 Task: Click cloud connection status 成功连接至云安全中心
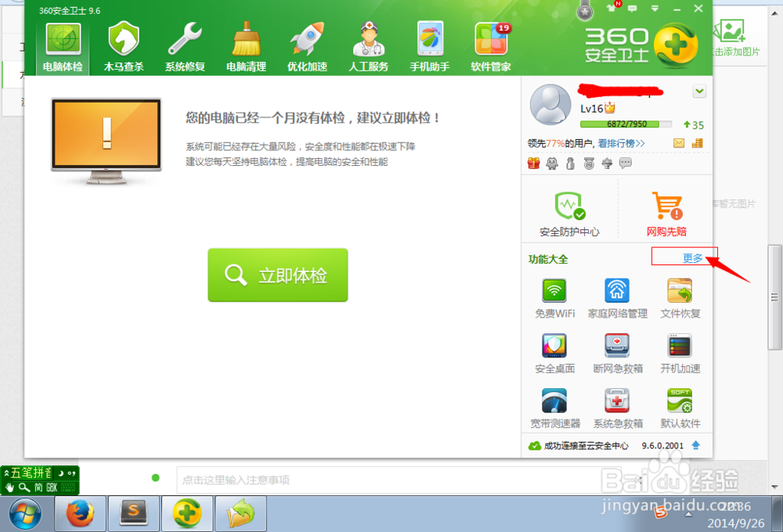(x=586, y=446)
